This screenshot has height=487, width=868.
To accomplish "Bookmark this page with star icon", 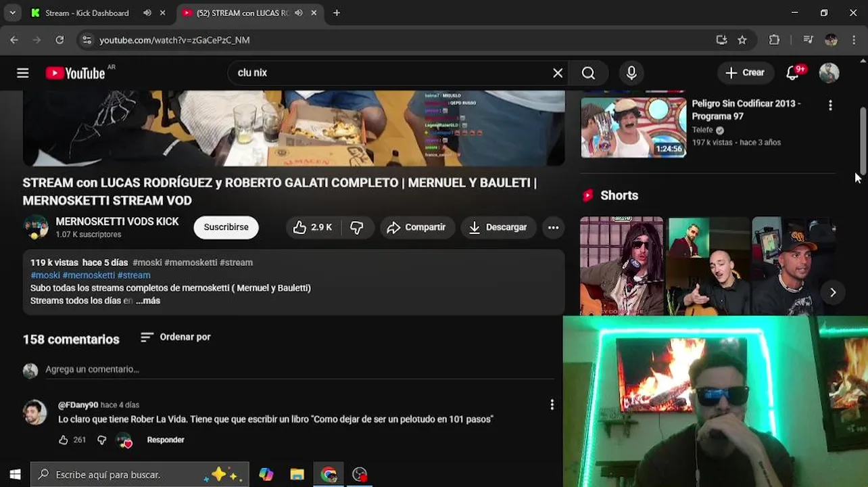I will 742,40.
